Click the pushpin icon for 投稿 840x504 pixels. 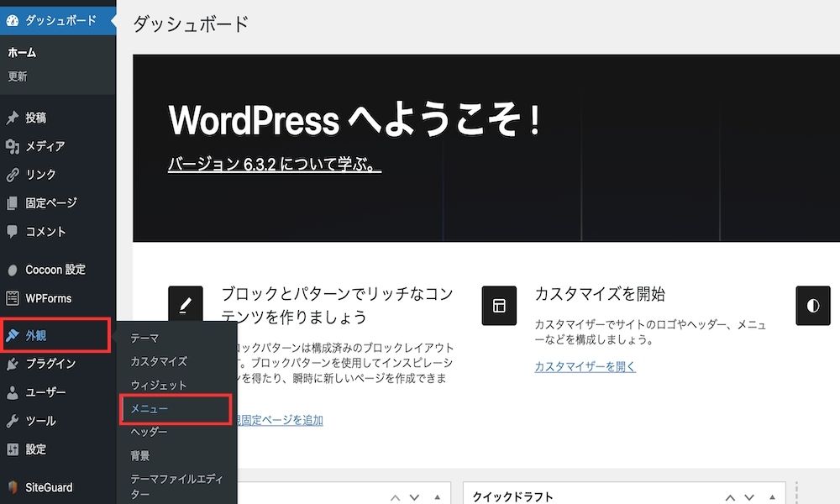tap(13, 118)
